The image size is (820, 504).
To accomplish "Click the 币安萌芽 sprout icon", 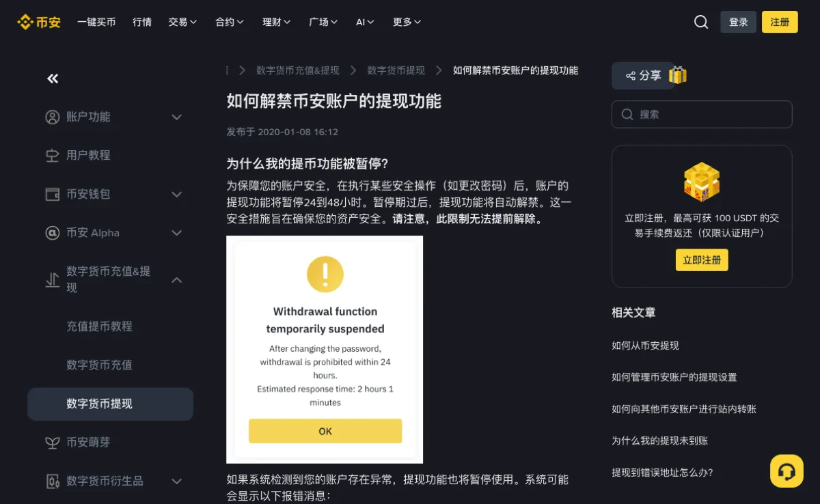I will pos(53,443).
